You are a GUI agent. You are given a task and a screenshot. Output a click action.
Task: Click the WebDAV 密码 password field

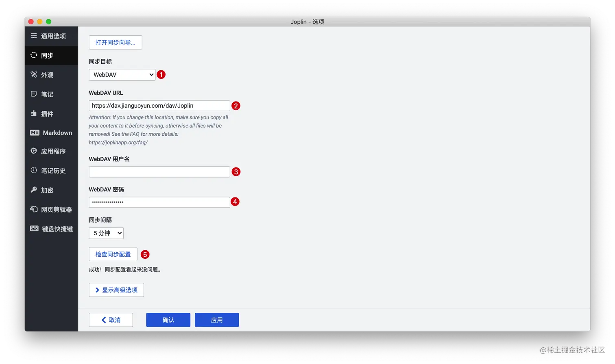[159, 202]
